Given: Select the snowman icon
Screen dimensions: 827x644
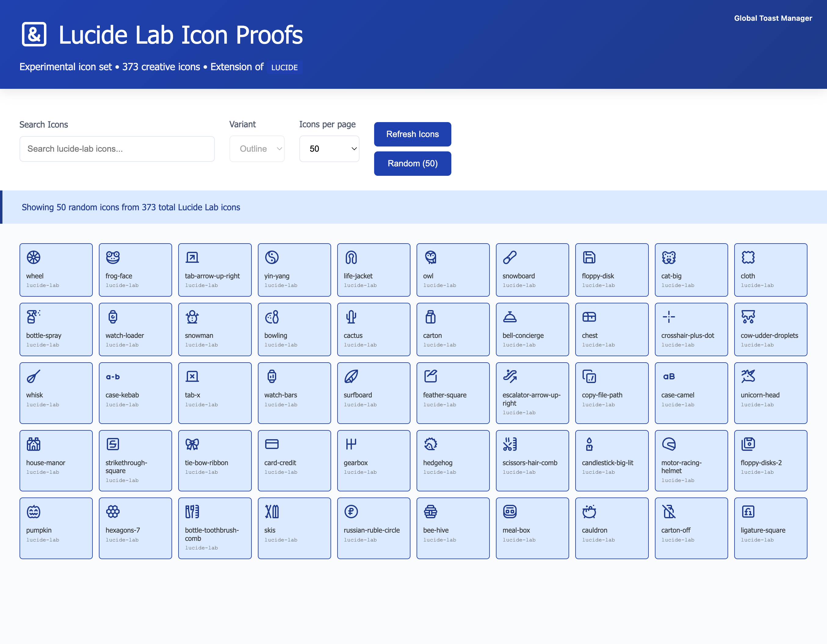Looking at the screenshot, I should [x=192, y=317].
